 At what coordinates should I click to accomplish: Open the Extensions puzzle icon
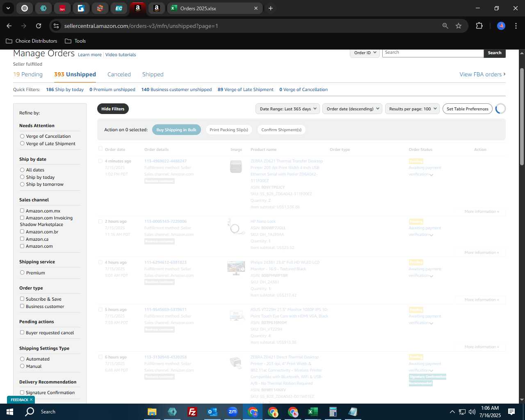point(479,26)
